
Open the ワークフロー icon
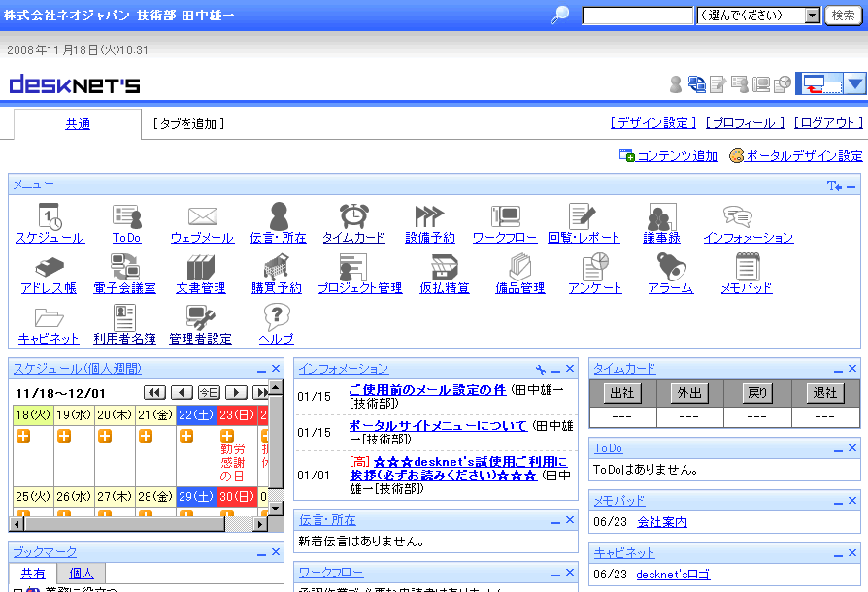[505, 216]
